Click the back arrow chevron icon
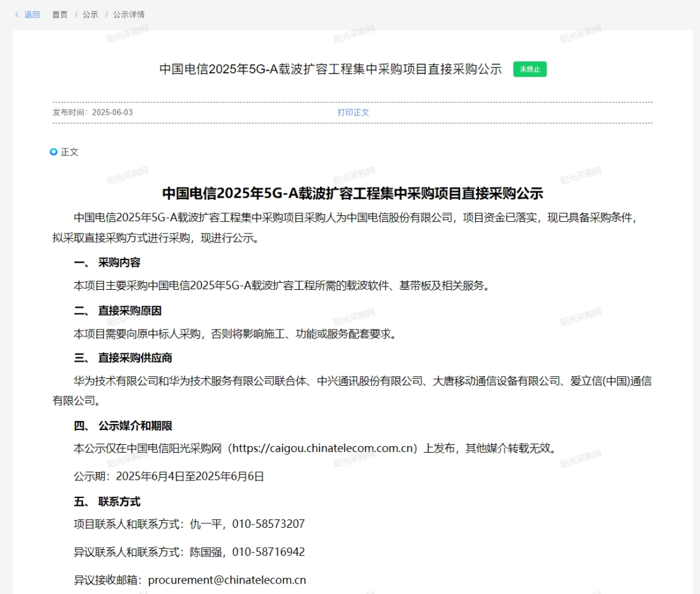The image size is (700, 594). point(17,15)
